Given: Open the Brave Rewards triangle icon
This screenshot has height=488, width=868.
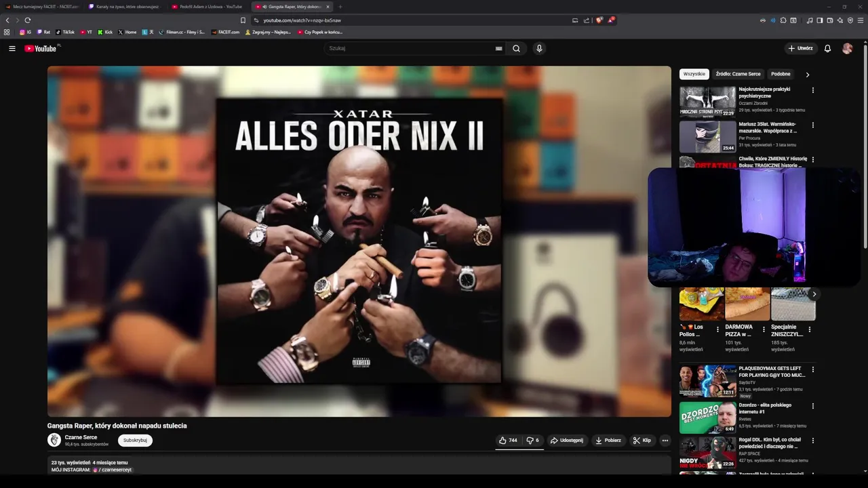Looking at the screenshot, I should (x=611, y=20).
